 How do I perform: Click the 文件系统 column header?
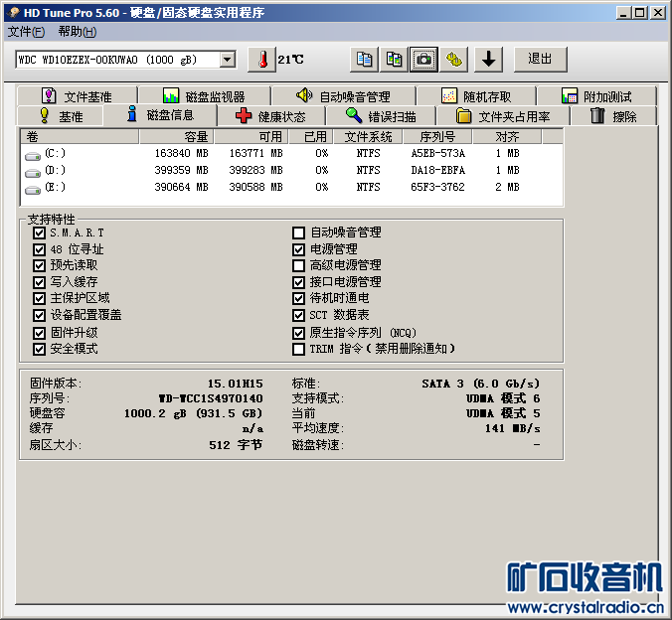[x=368, y=137]
